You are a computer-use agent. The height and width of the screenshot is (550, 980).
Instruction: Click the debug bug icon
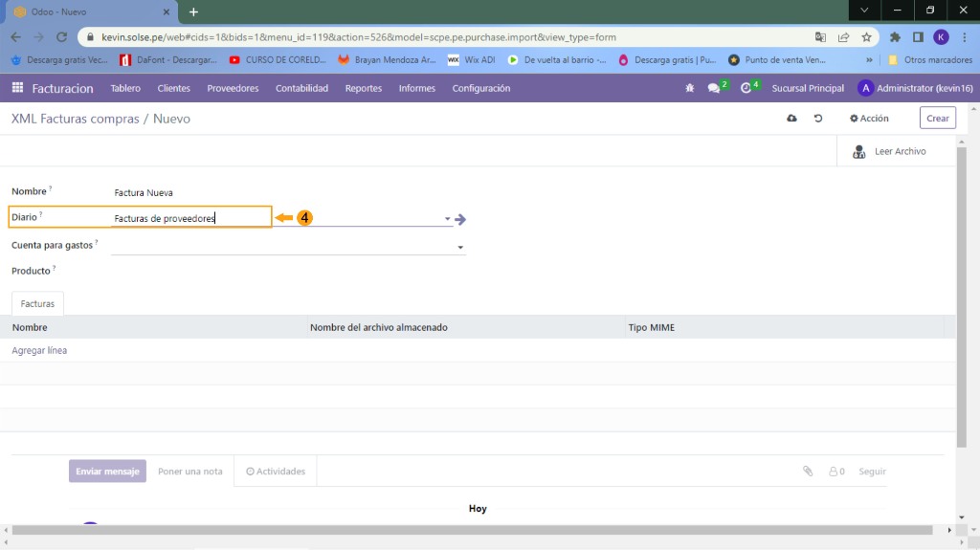point(689,88)
